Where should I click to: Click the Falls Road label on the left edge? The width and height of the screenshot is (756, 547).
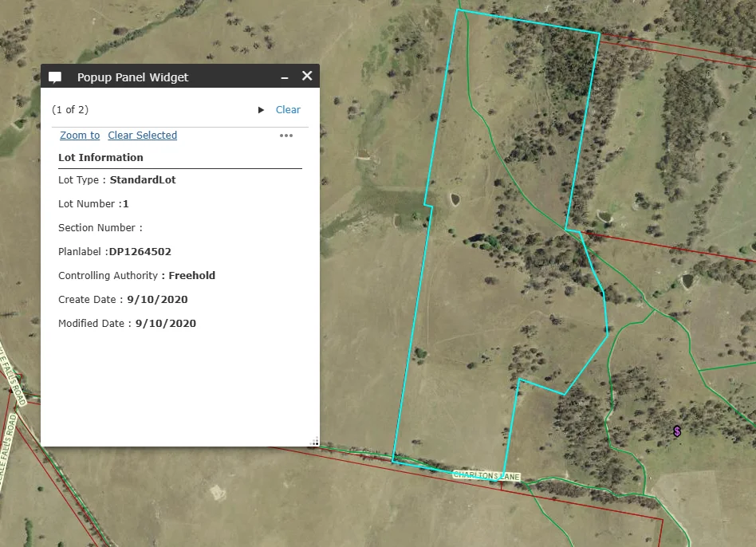(x=14, y=383)
